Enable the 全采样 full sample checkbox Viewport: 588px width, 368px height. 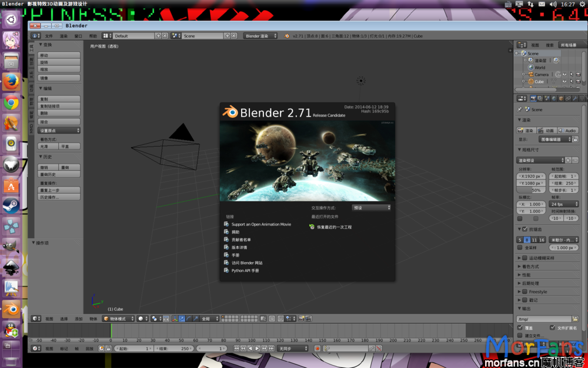(520, 247)
